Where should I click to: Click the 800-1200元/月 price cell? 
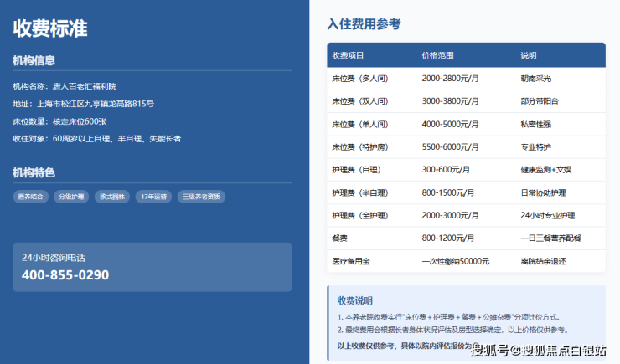[448, 238]
